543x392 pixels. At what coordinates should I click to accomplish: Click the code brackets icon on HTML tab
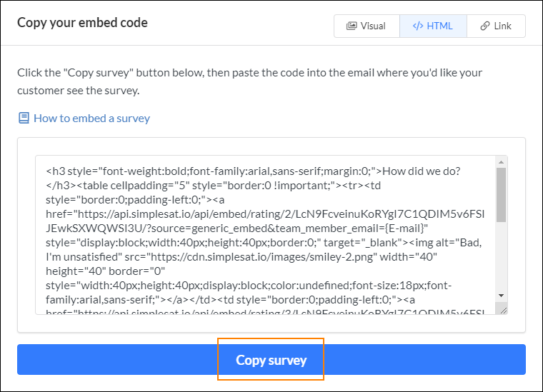[x=418, y=26]
